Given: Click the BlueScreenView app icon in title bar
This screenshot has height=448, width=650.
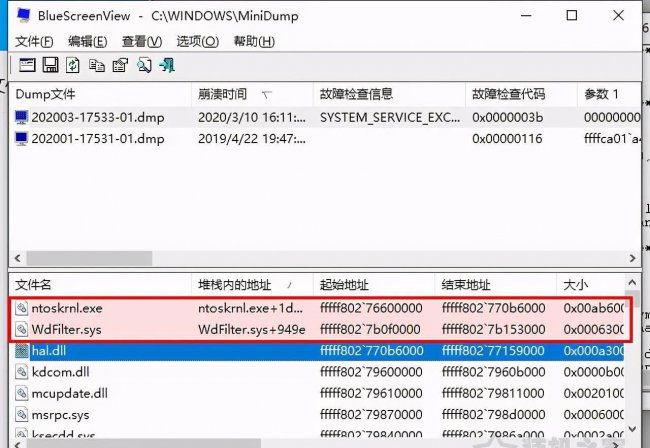Looking at the screenshot, I should tap(24, 15).
